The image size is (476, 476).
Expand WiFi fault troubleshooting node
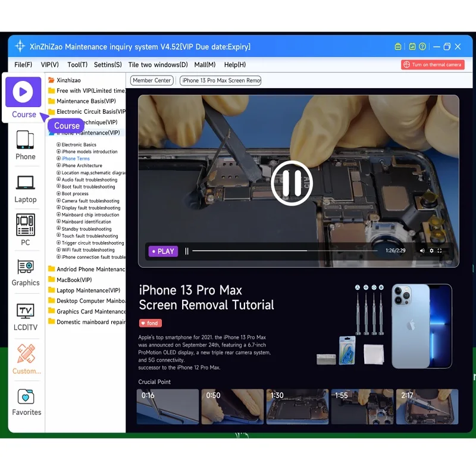(58, 250)
